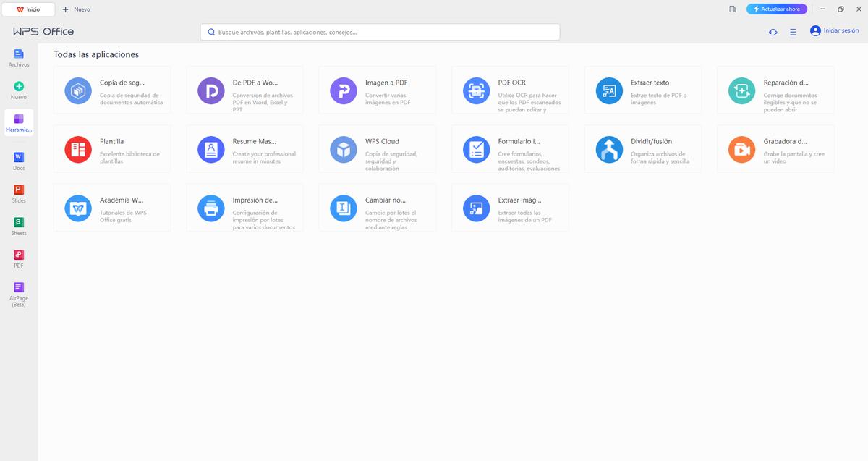
Task: Launch the De PDF a Word converter icon
Action: 210,90
